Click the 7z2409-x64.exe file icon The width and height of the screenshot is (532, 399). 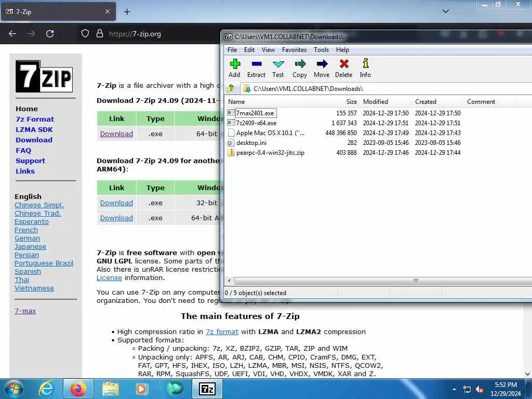pyautogui.click(x=231, y=123)
